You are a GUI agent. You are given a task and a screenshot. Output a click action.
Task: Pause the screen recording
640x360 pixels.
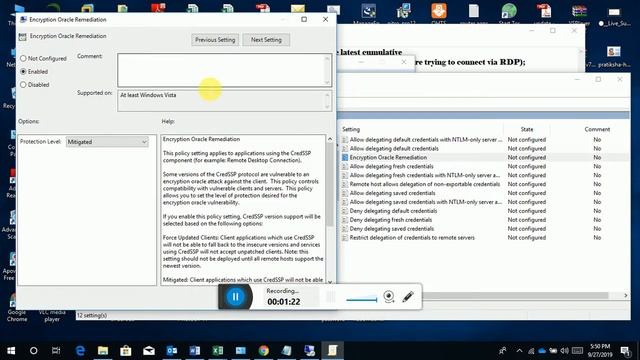[x=235, y=297]
